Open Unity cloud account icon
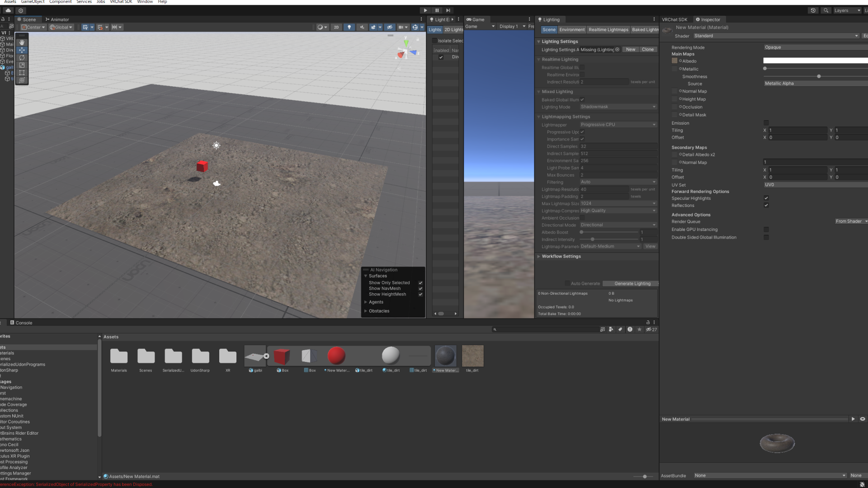 (x=8, y=10)
